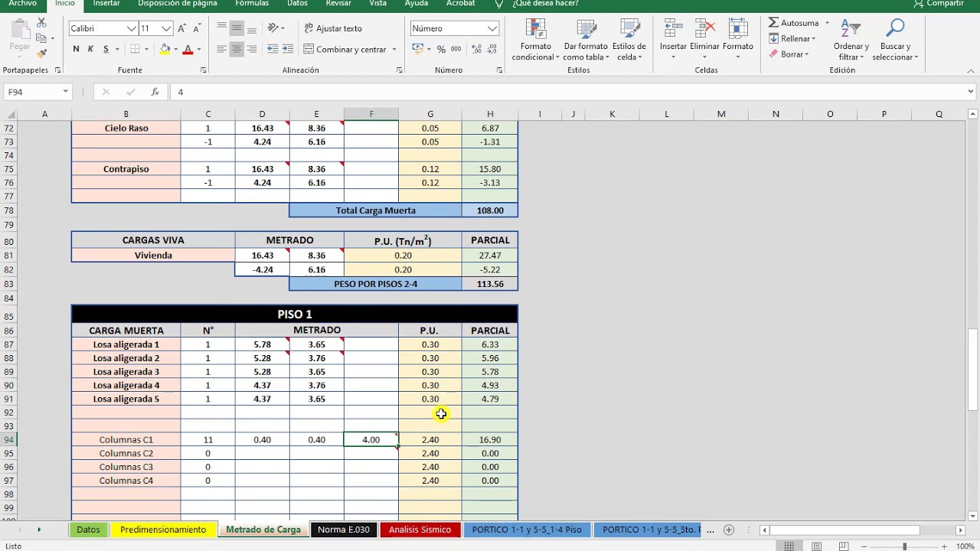Click the thousands separator 000 icon

coord(456,49)
